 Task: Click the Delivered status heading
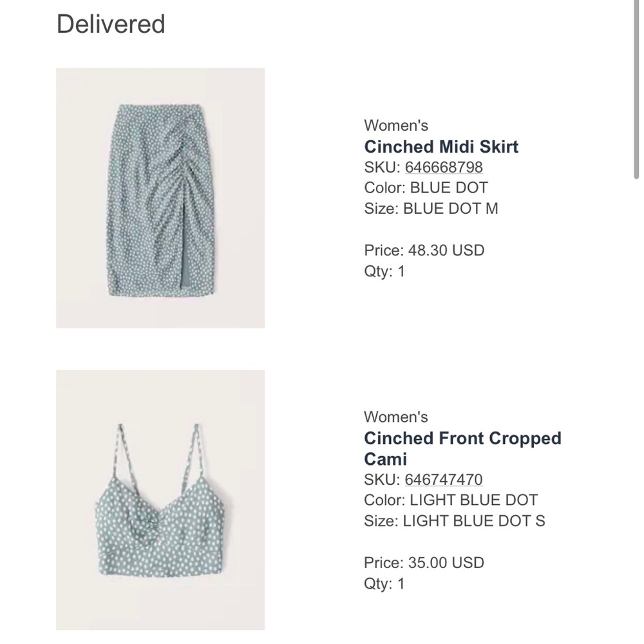pyautogui.click(x=111, y=24)
